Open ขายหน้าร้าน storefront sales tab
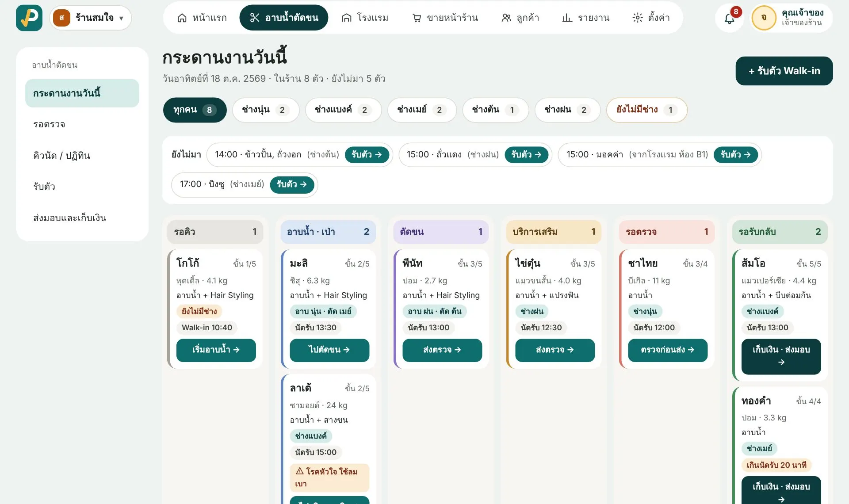Screen dimensions: 849x504 (445, 18)
